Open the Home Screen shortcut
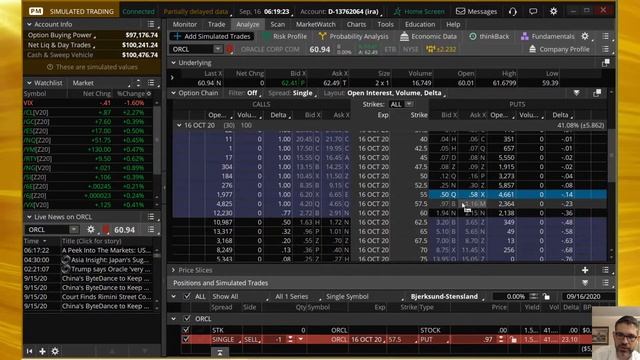This screenshot has height=360, width=640. click(x=419, y=11)
